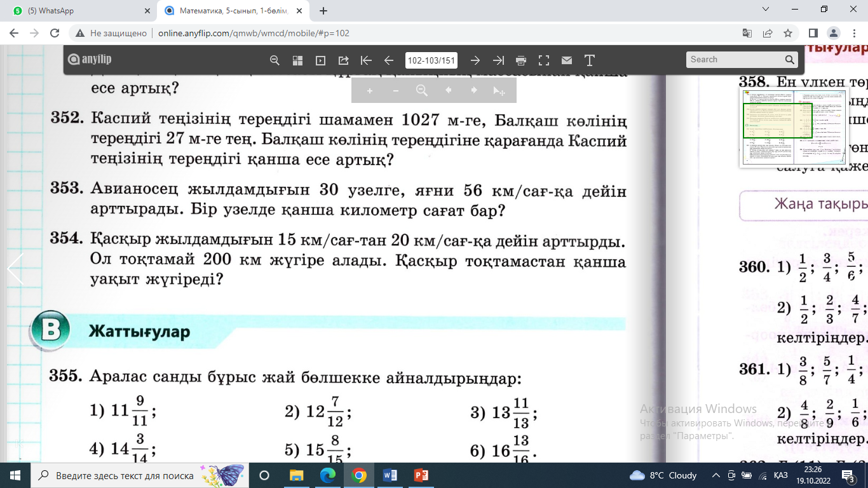Close the Математика tab
This screenshot has height=488, width=868.
click(x=299, y=11)
